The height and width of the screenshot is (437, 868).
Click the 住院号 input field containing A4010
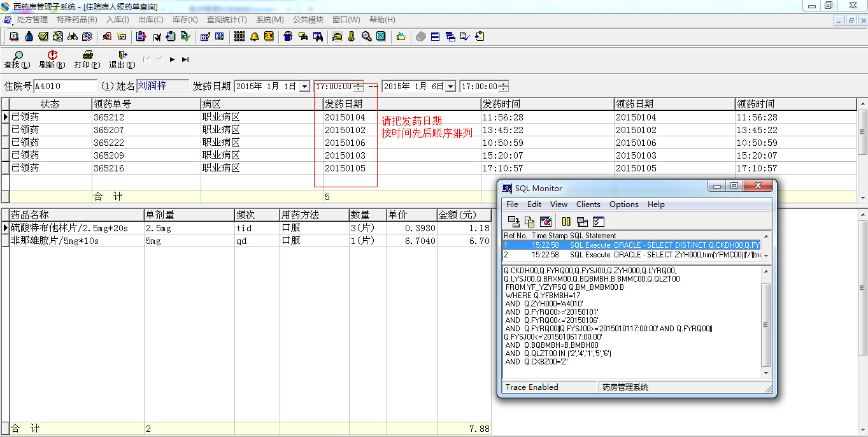(x=64, y=86)
